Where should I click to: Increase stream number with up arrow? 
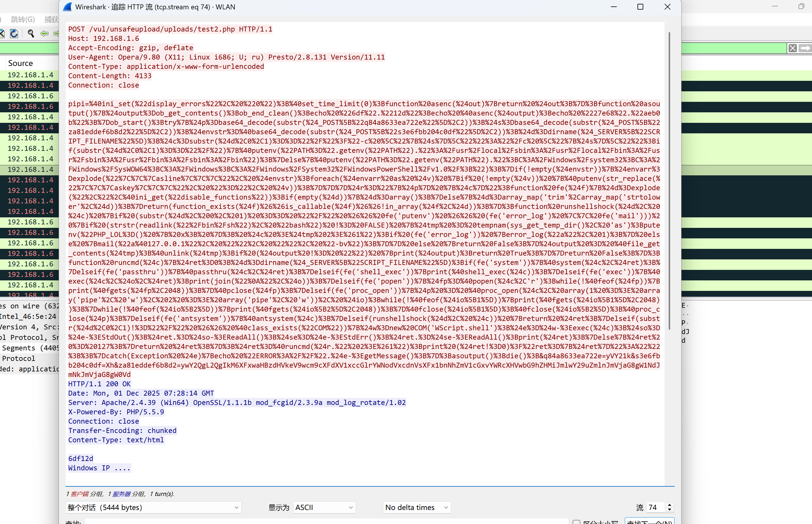(x=669, y=505)
